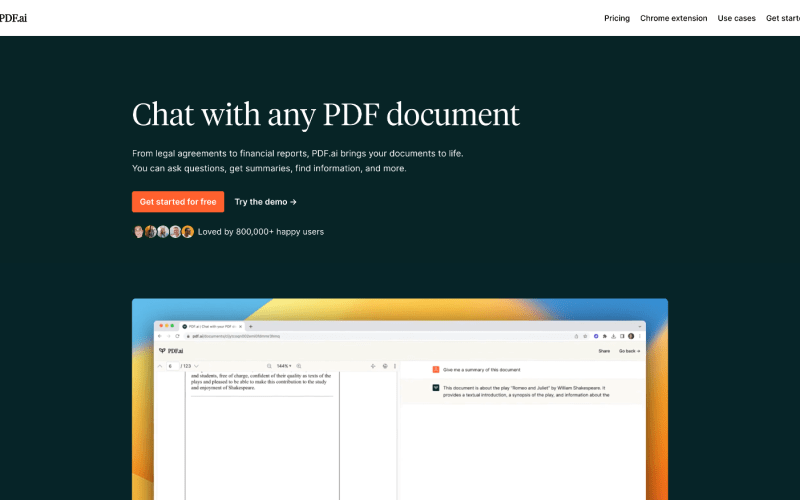Screen dimensions: 800x500
Task: Click the bookmark star in the demo browser
Action: point(585,336)
